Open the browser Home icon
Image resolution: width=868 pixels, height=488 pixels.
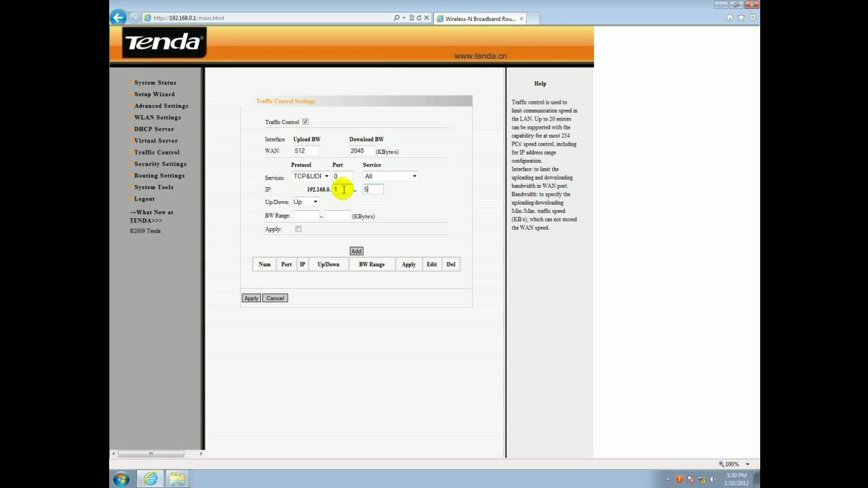(x=730, y=18)
